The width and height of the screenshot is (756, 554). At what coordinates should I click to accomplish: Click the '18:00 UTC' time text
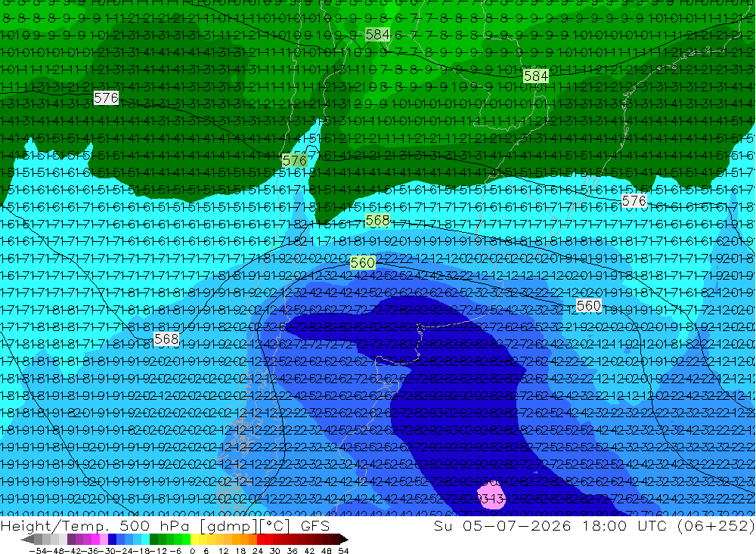[x=624, y=526]
